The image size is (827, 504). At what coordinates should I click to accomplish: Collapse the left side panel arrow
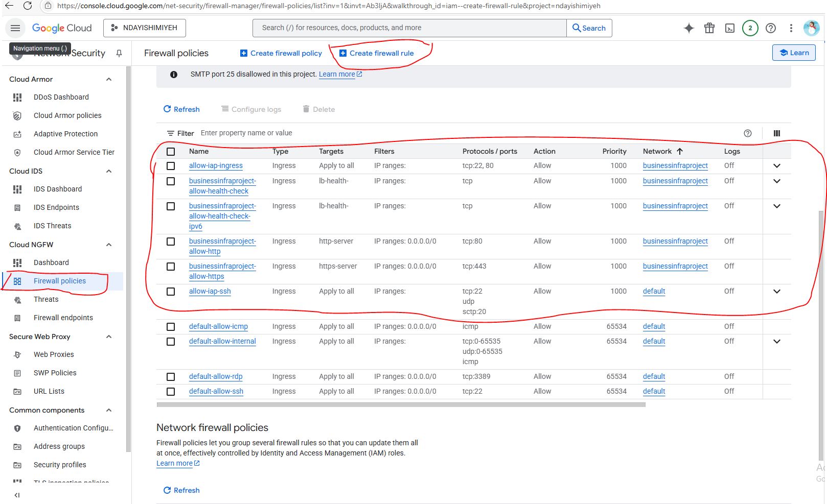(x=17, y=495)
